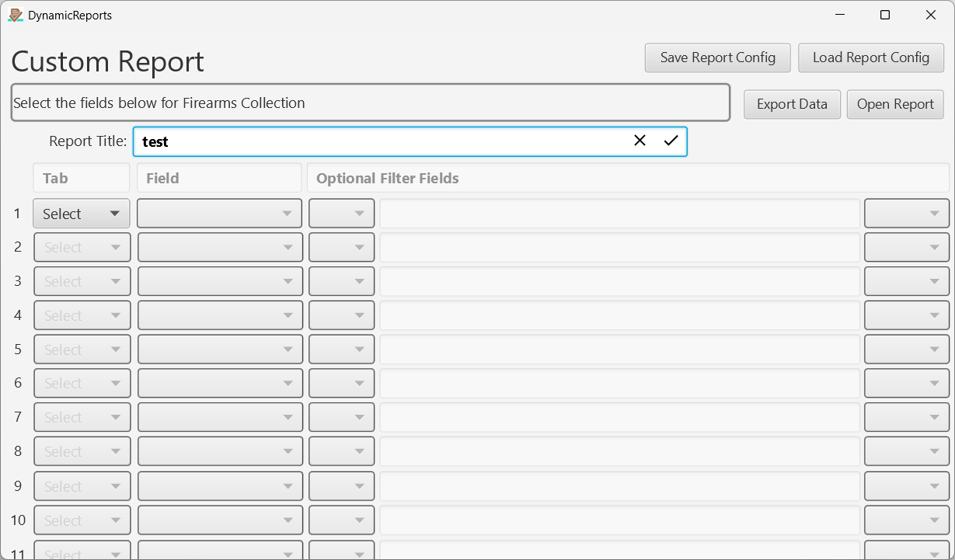Viewport: 955px width, 560px height.
Task: Clear the Report Title with X icon
Action: click(640, 141)
